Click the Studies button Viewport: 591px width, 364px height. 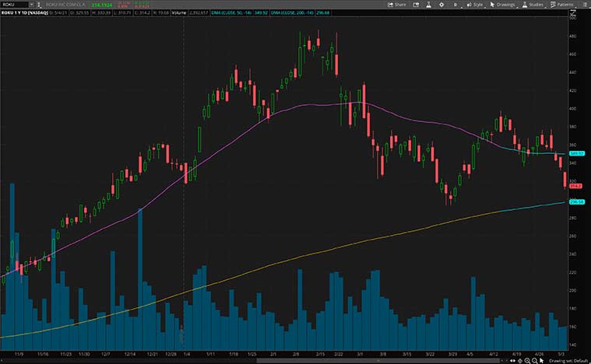(534, 4)
